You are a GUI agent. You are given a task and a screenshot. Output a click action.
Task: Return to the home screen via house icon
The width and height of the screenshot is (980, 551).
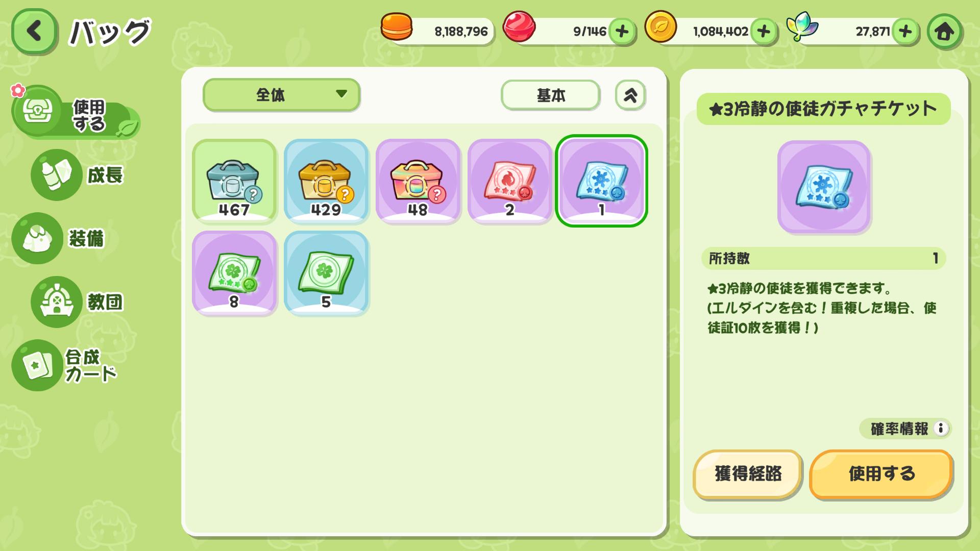point(944,32)
